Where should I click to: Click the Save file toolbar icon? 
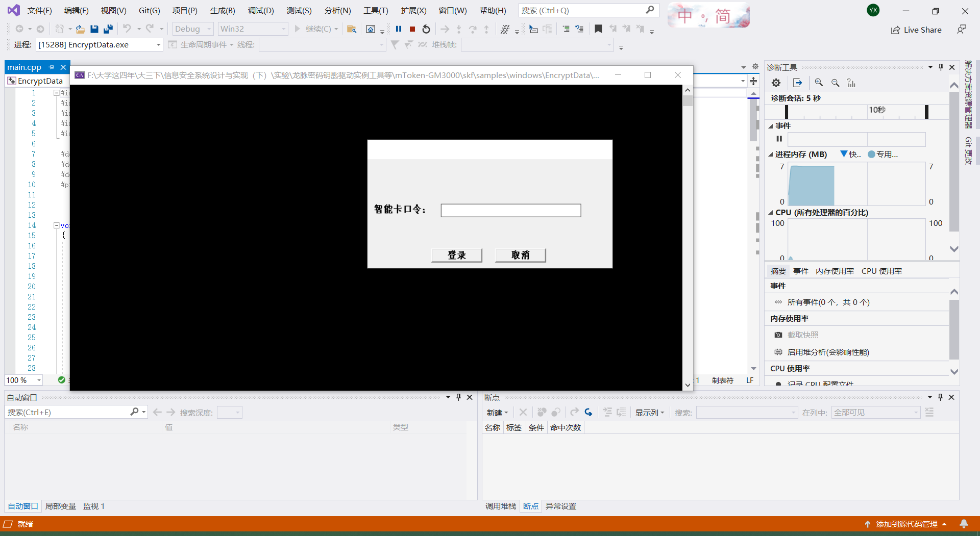(94, 29)
